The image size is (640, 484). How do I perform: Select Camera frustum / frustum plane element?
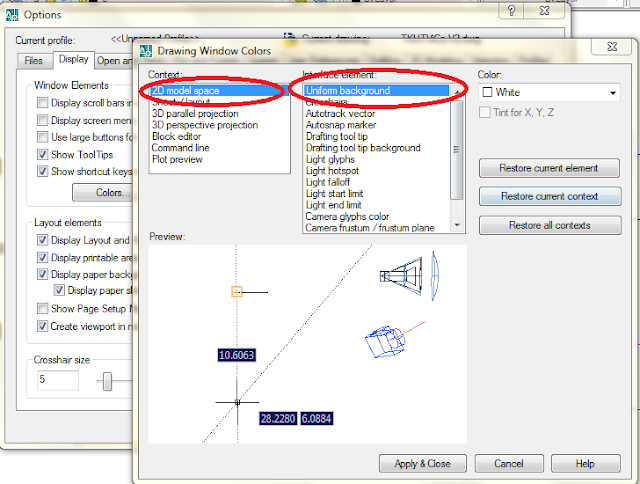(x=378, y=228)
